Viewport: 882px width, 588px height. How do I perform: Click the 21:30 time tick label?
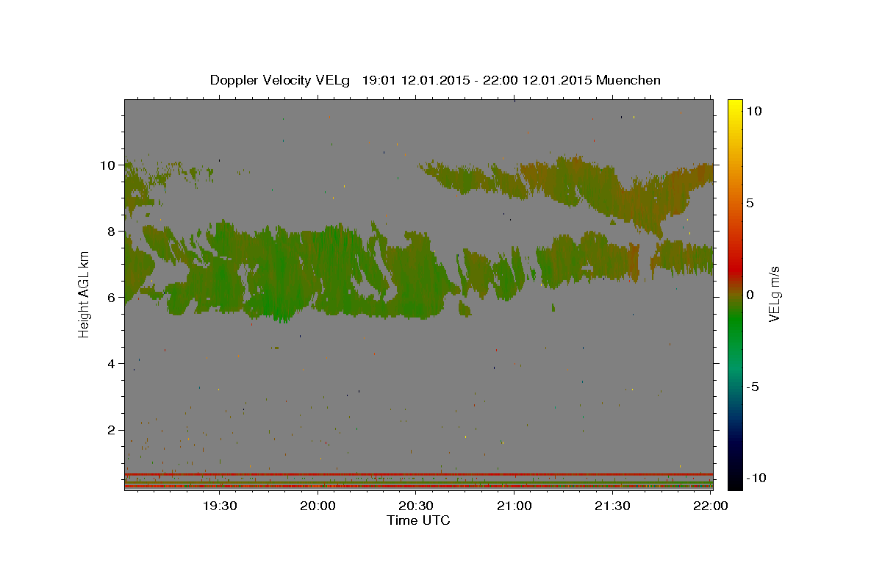coord(612,506)
